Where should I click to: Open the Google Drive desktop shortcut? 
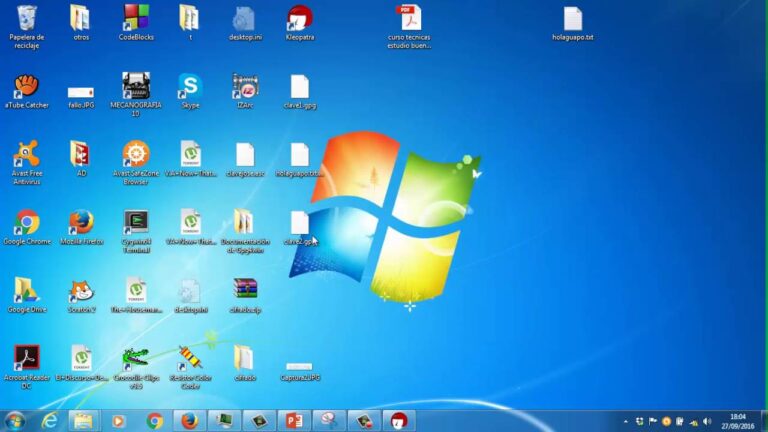(26, 295)
